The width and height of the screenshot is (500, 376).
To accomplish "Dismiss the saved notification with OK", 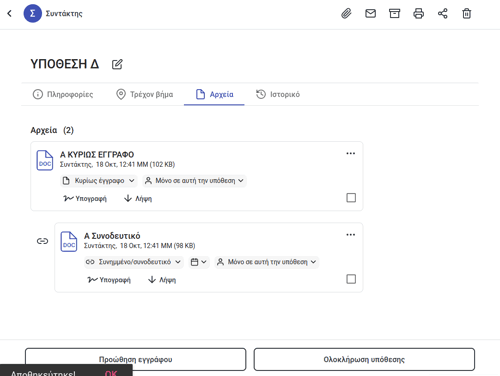I will pyautogui.click(x=111, y=373).
